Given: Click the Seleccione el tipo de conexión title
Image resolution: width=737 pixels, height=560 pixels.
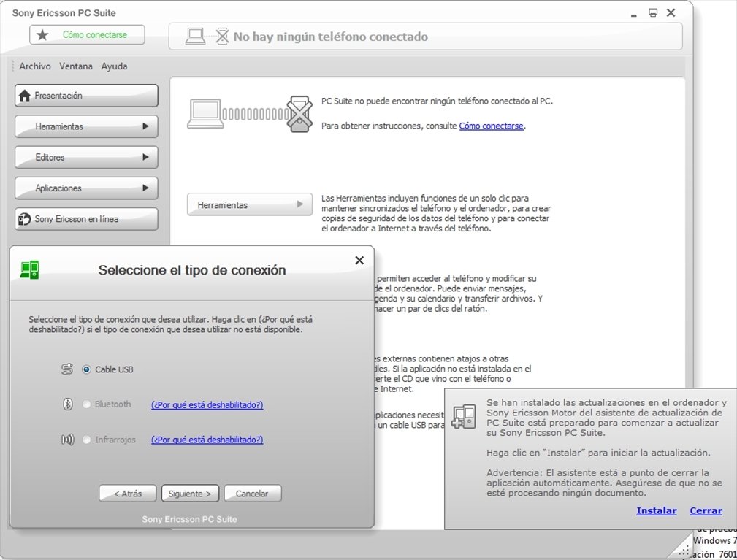Looking at the screenshot, I should point(192,270).
